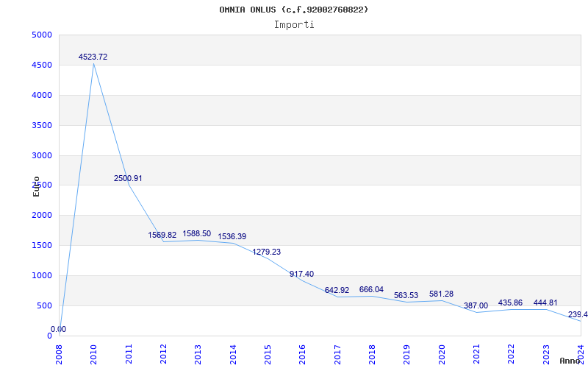The height and width of the screenshot is (368, 588).
Task: Select the 2018 x-axis year label
Action: tap(372, 355)
